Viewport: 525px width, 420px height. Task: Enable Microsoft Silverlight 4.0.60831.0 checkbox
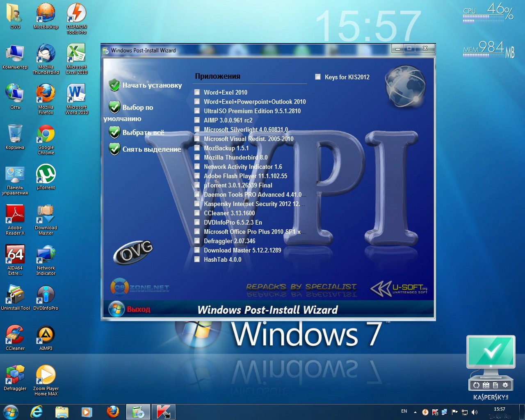(197, 130)
